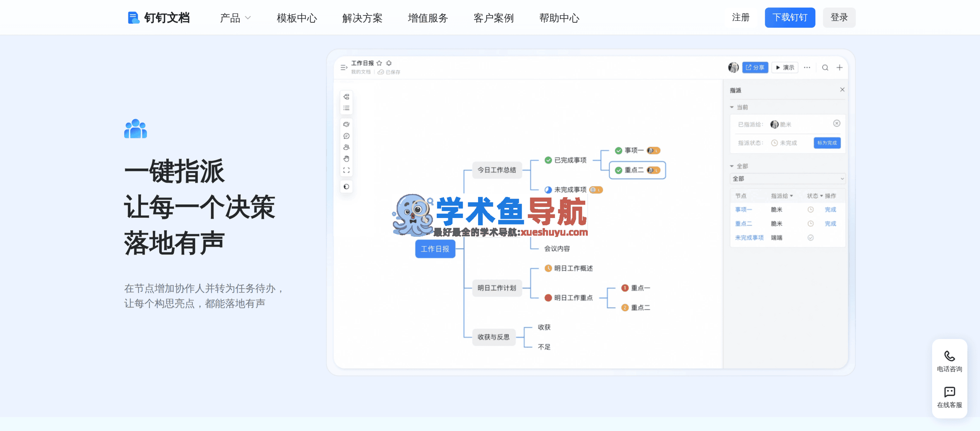Star the 工作日报 document
The width and height of the screenshot is (980, 431).
[379, 63]
